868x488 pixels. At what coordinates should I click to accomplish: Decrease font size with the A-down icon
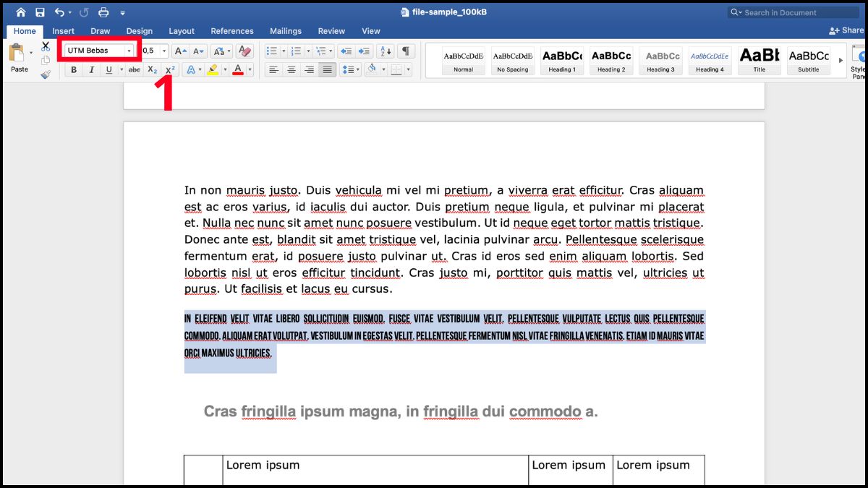click(198, 51)
